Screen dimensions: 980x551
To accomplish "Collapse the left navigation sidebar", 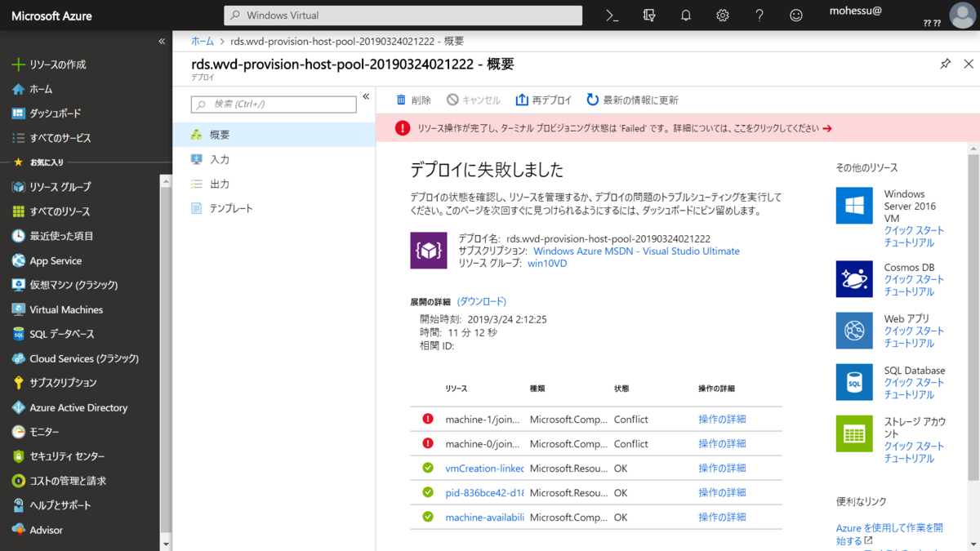I will tap(162, 41).
